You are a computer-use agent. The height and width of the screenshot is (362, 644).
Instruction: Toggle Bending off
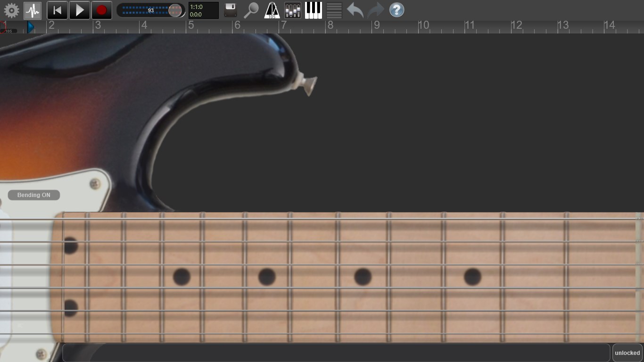(33, 195)
